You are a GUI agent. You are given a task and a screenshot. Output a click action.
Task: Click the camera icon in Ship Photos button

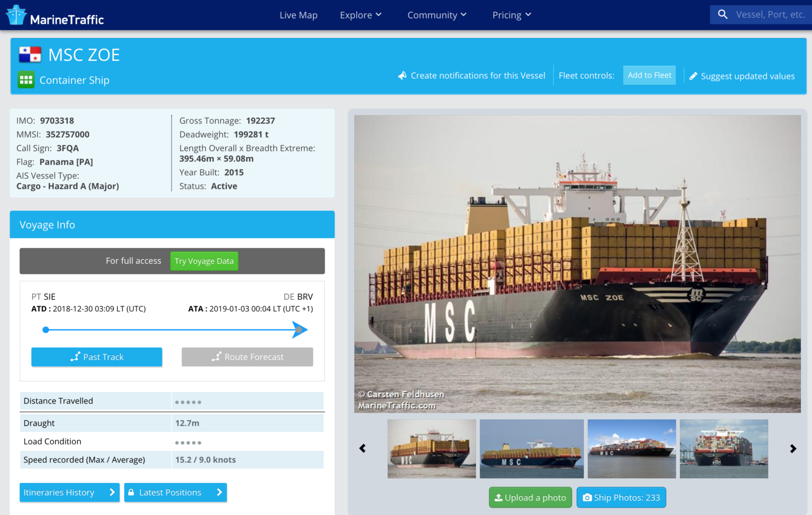[x=587, y=498]
